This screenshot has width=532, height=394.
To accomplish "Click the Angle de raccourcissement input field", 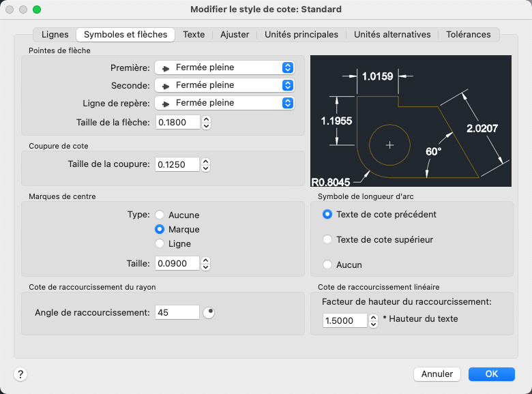I will coord(176,312).
